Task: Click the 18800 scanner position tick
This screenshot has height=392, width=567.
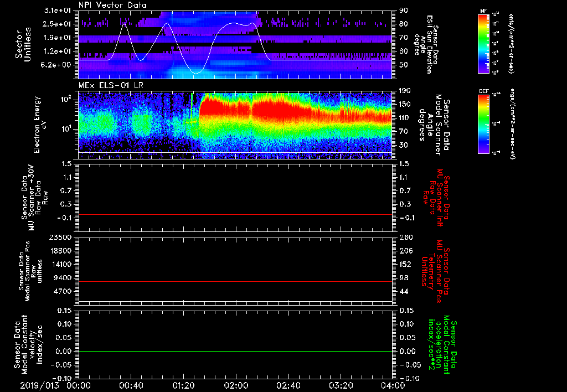Action: pos(60,251)
